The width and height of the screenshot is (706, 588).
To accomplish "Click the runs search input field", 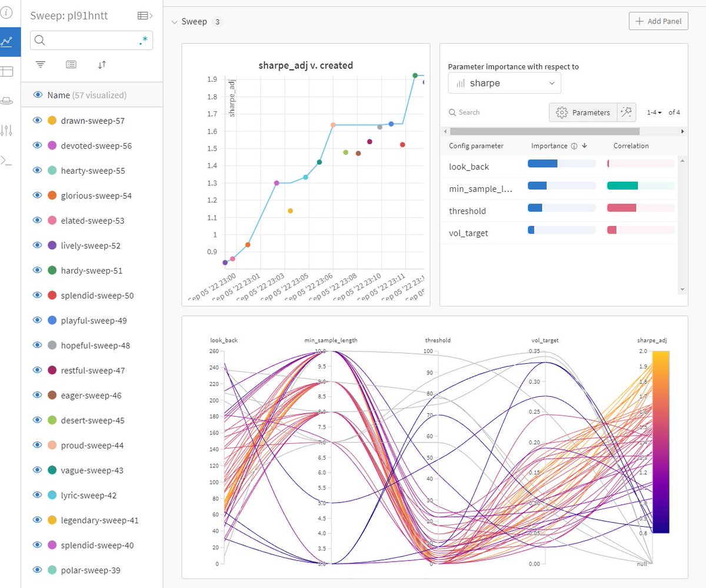I will click(x=91, y=40).
